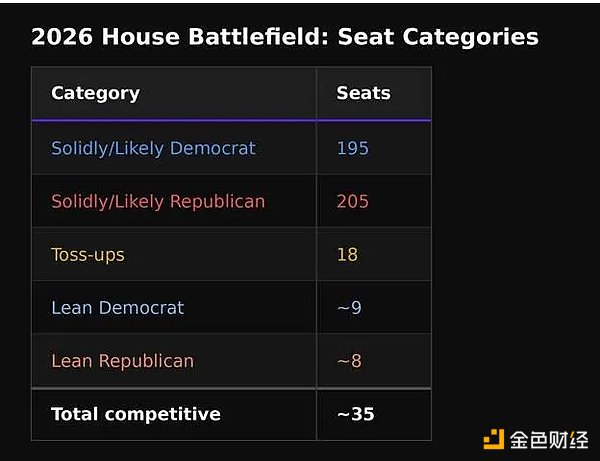This screenshot has height=461, width=600.
Task: Select the Seats column header
Action: (364, 93)
